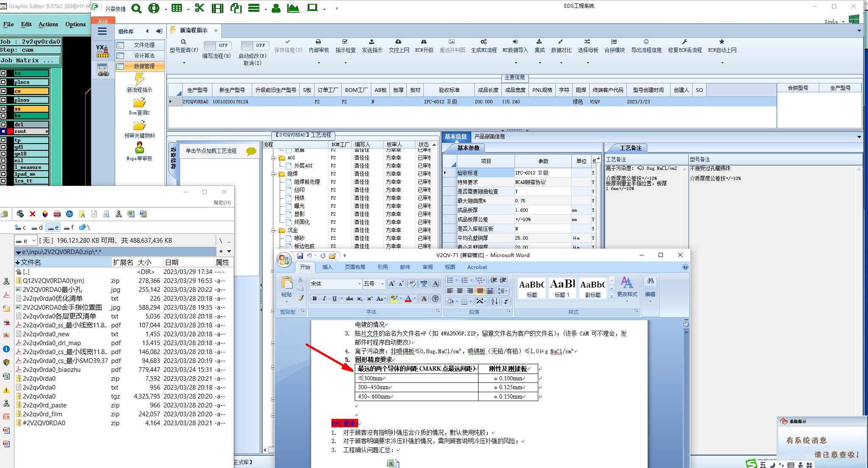Toggle the checkbox beside the drl layer

click(3, 125)
